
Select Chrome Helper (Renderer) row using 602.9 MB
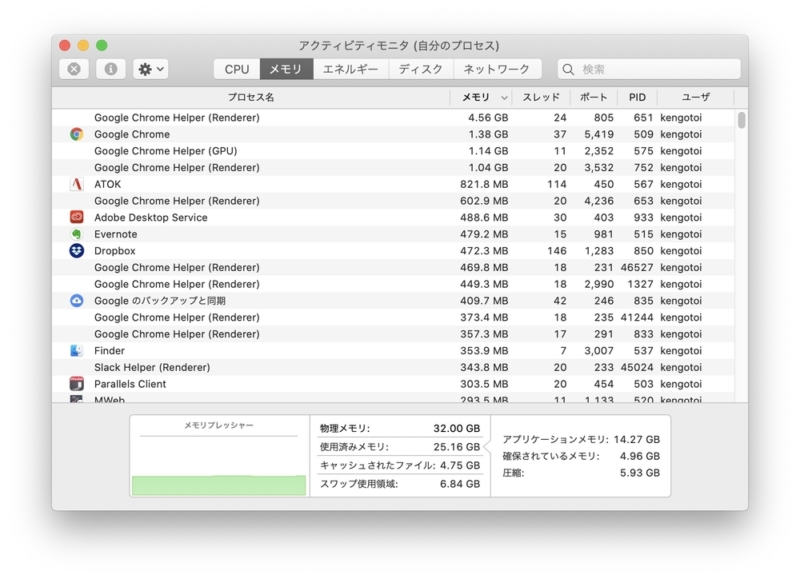(393, 201)
